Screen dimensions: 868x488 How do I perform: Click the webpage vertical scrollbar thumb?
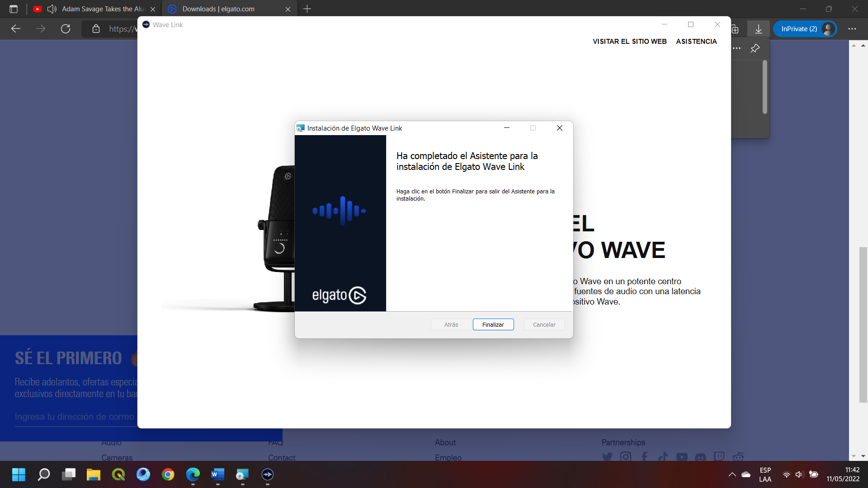pos(863,324)
